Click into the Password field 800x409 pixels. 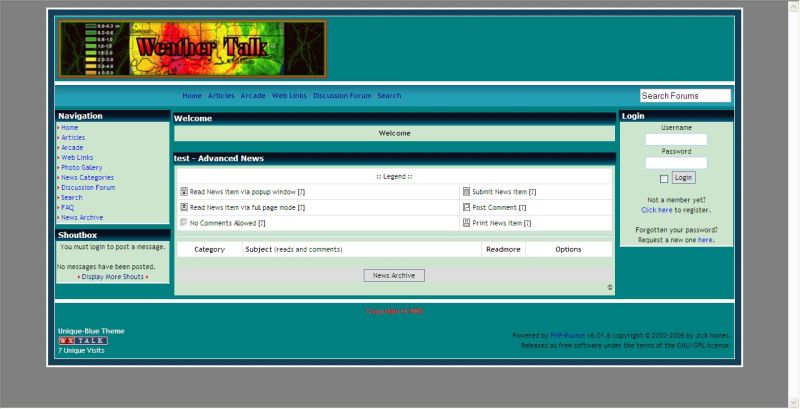(x=676, y=163)
